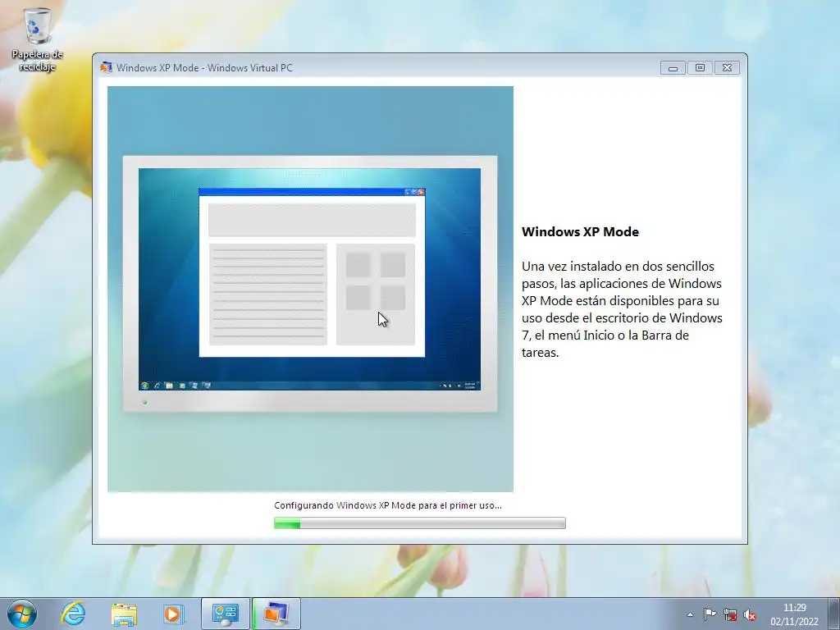Screen dimensions: 840x630
Task: Click the bold 'Windows XP Mode' heading
Action: pyautogui.click(x=580, y=232)
